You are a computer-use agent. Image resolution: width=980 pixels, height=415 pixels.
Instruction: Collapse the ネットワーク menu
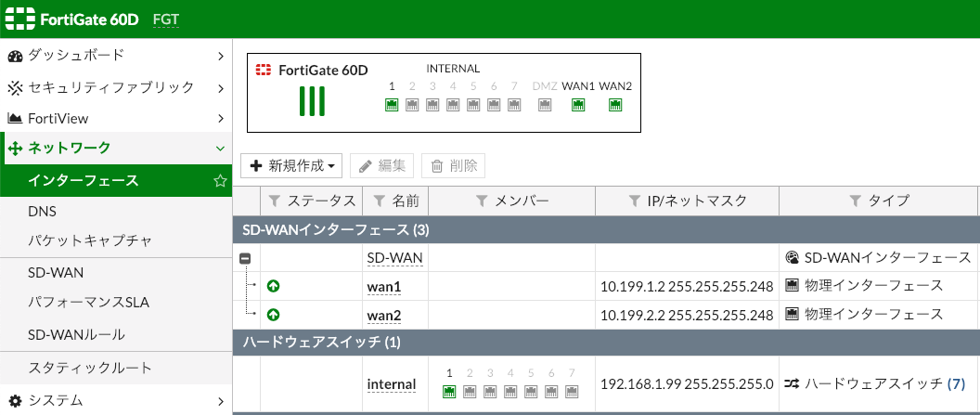point(220,149)
